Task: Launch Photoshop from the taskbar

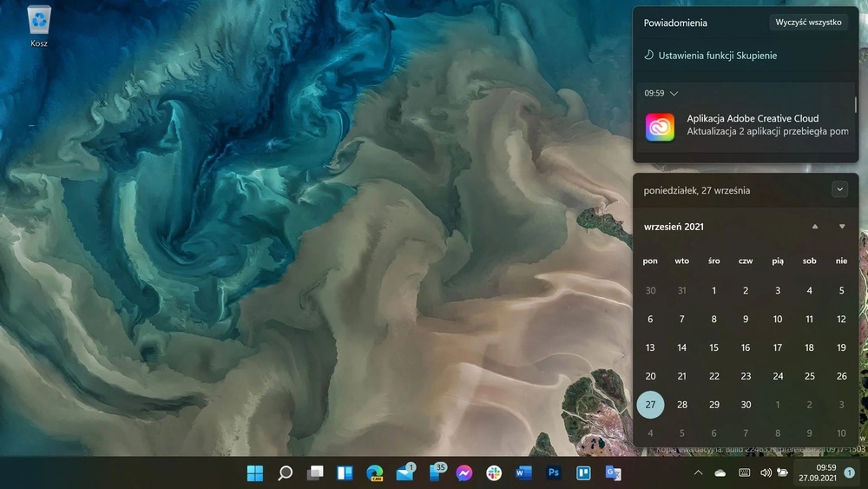Action: 554,473
